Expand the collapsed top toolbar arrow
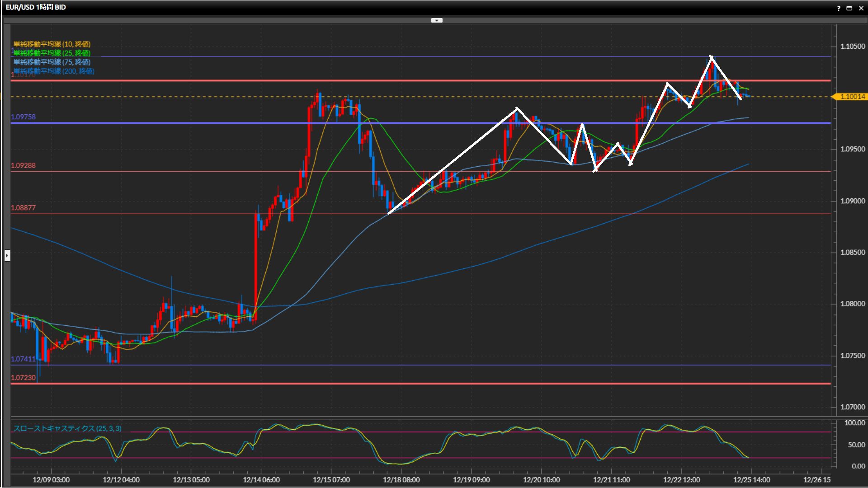Viewport: 868px width, 488px height. click(437, 20)
